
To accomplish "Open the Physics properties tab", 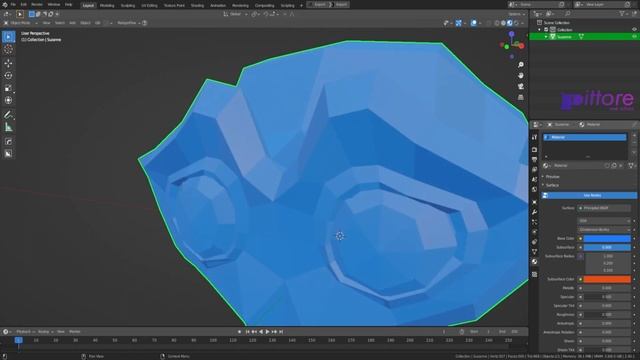I will tap(534, 232).
